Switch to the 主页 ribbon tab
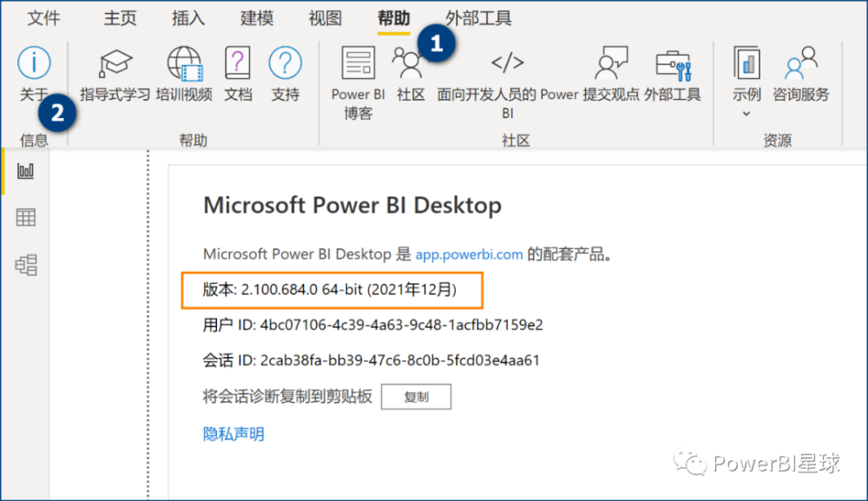This screenshot has height=501, width=868. pyautogui.click(x=120, y=18)
